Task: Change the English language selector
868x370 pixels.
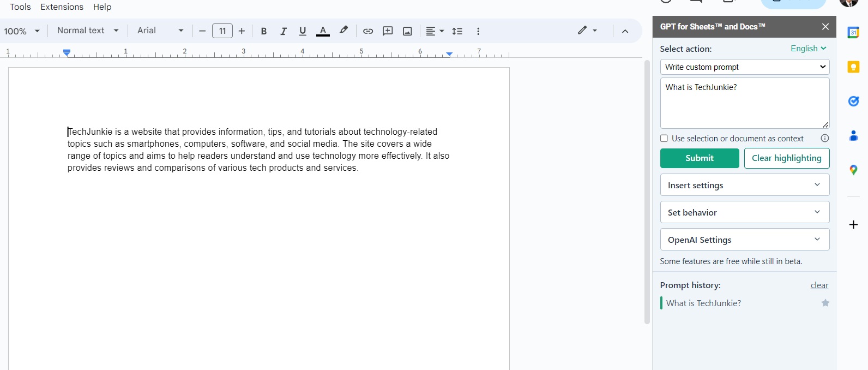Action: click(x=809, y=49)
